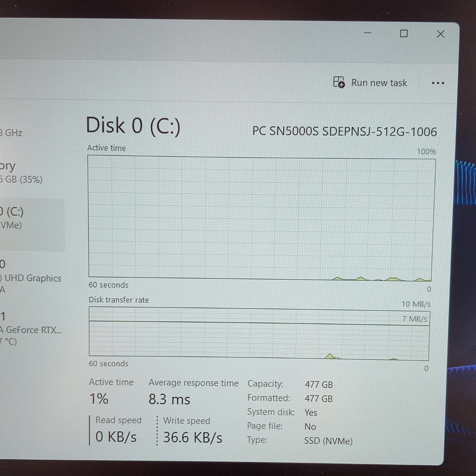Click the Average response time value

(169, 399)
